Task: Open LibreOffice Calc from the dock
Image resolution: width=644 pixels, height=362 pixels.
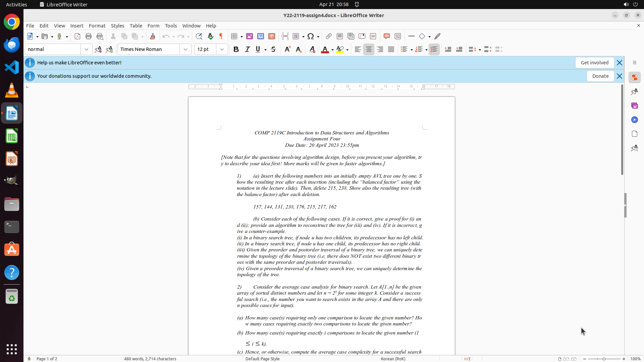Action: click(12, 136)
